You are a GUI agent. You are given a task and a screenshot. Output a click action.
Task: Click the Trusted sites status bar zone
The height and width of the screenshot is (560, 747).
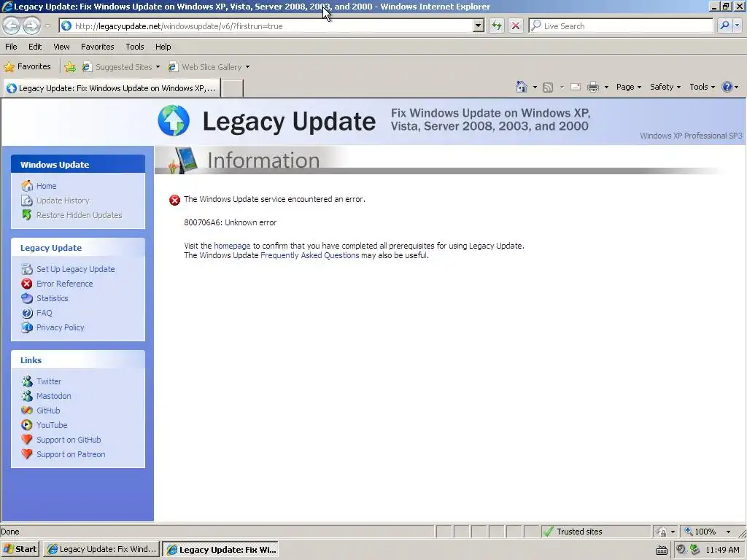[595, 532]
